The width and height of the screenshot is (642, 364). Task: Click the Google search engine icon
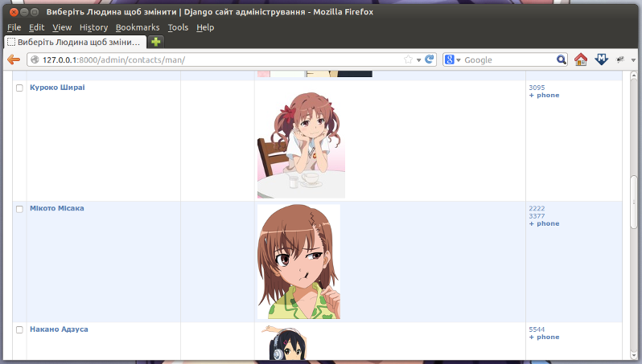[x=450, y=59]
